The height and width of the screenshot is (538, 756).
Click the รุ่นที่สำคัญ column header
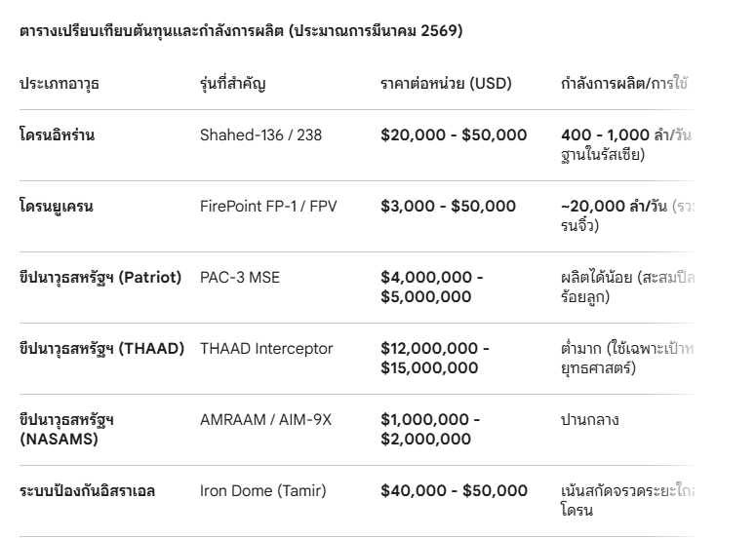coord(232,84)
